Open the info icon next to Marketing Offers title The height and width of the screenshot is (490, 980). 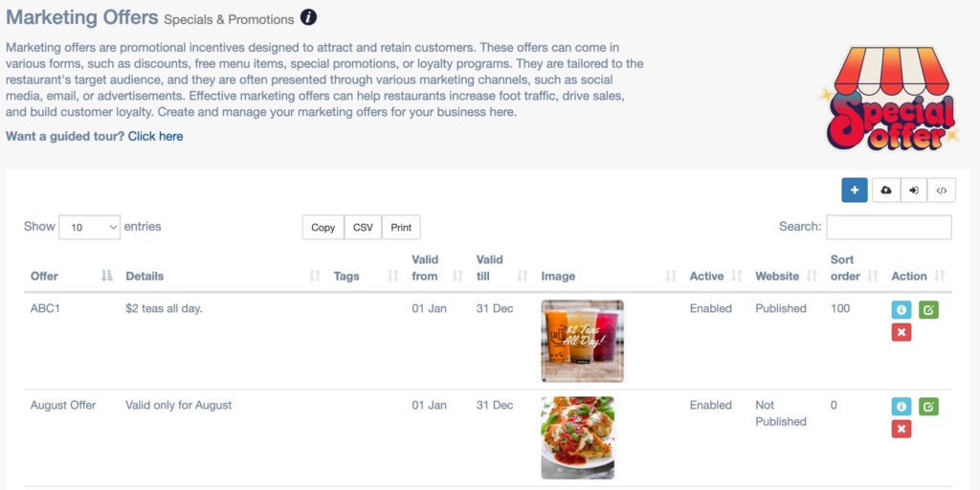click(x=308, y=18)
